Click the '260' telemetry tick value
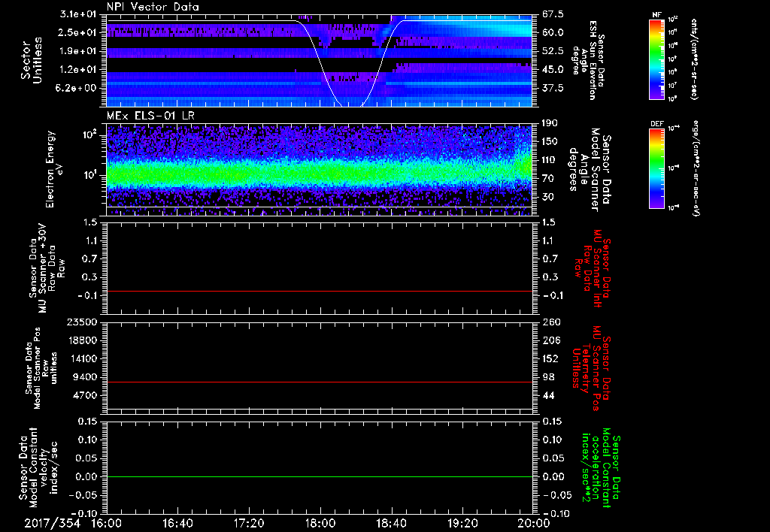This screenshot has width=770, height=532. click(x=551, y=322)
